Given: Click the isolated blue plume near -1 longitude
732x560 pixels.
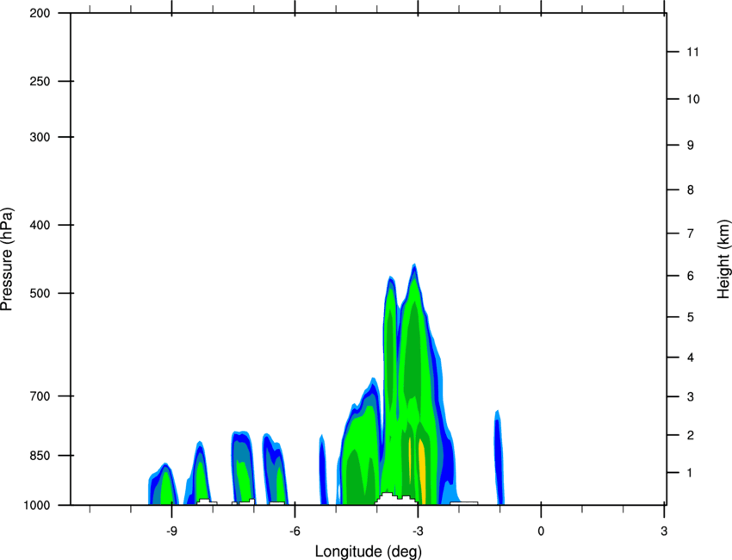Looking at the screenshot, I should [499, 457].
